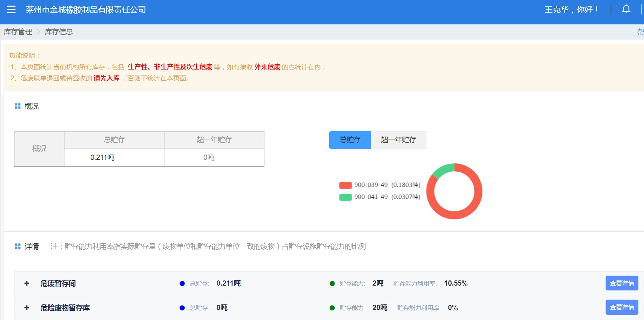
Task: Click the 危废暂存间 row title
Action: (58, 283)
